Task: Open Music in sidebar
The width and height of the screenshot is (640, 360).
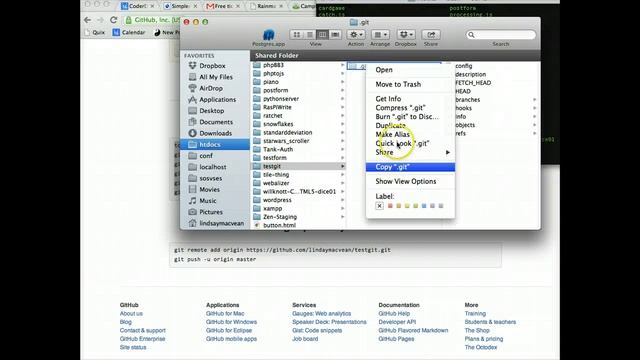Action: click(207, 201)
